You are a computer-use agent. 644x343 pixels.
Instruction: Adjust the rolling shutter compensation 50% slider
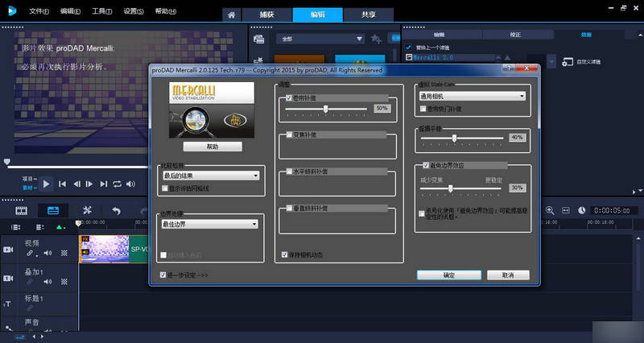326,110
